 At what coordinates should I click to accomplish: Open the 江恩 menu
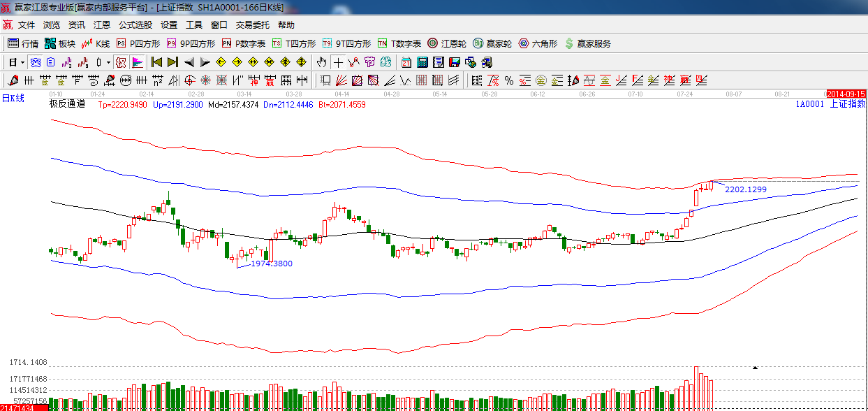point(102,24)
